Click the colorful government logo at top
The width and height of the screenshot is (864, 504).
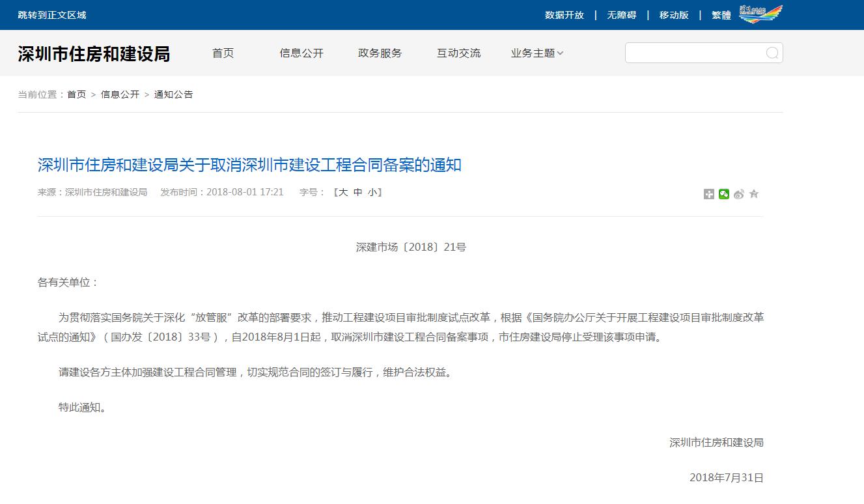click(x=760, y=13)
